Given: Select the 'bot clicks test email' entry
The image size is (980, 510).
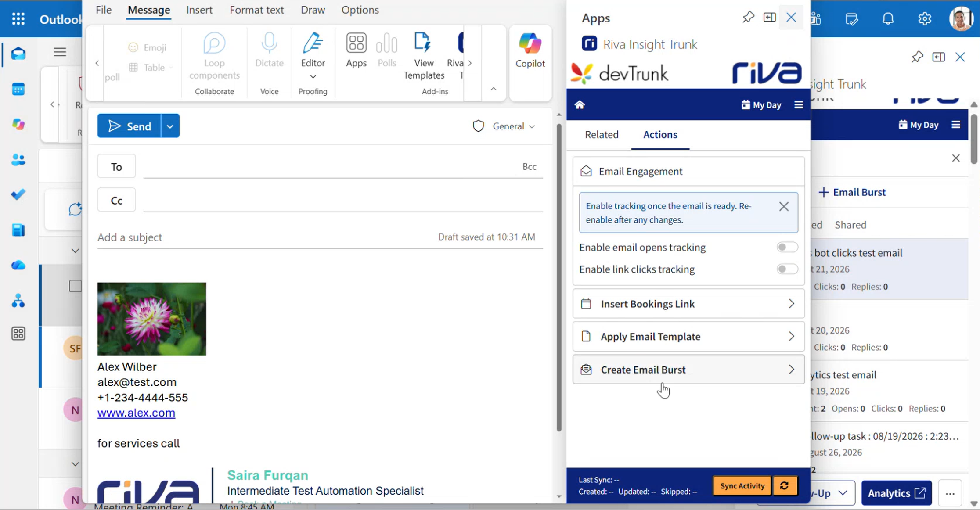Looking at the screenshot, I should [889, 269].
